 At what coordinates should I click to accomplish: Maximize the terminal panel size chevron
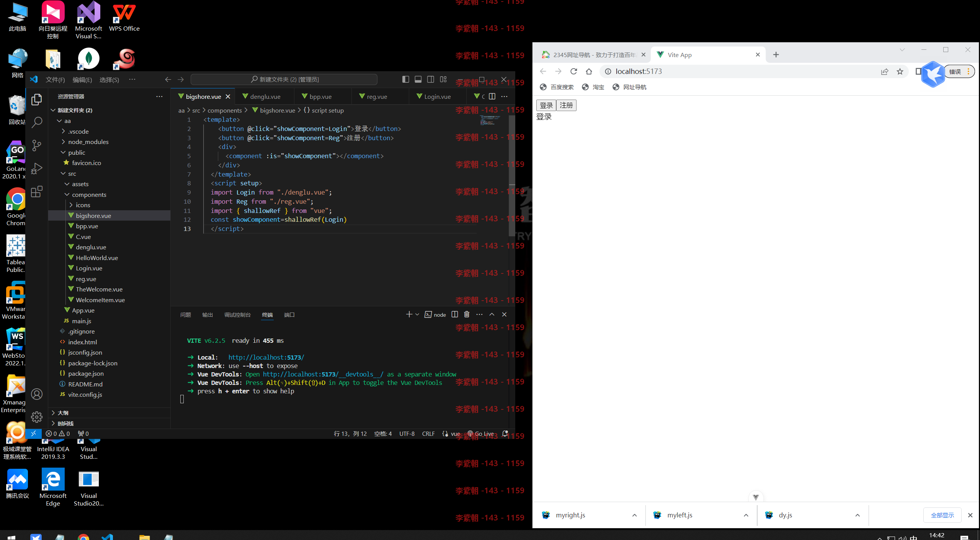(492, 314)
